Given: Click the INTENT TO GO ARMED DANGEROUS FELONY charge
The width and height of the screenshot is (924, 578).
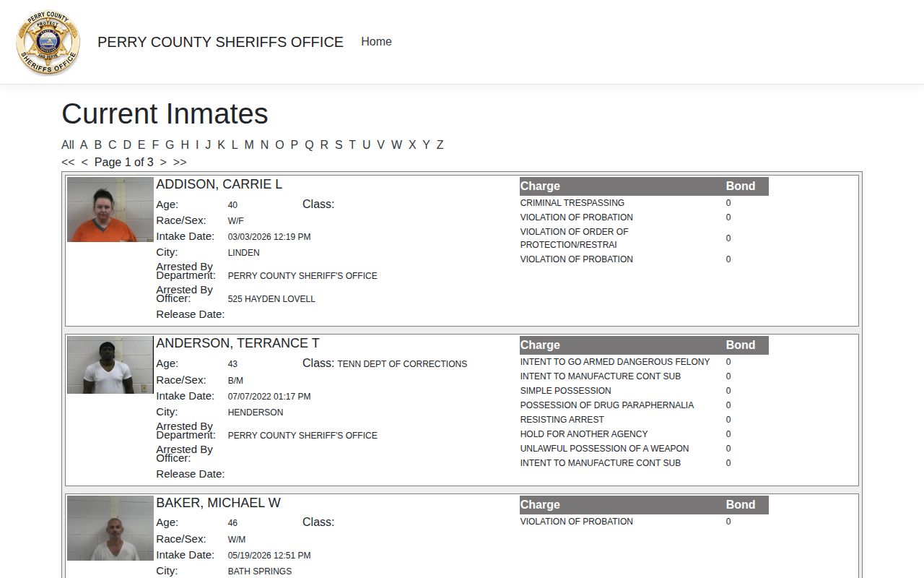Looking at the screenshot, I should tap(615, 362).
